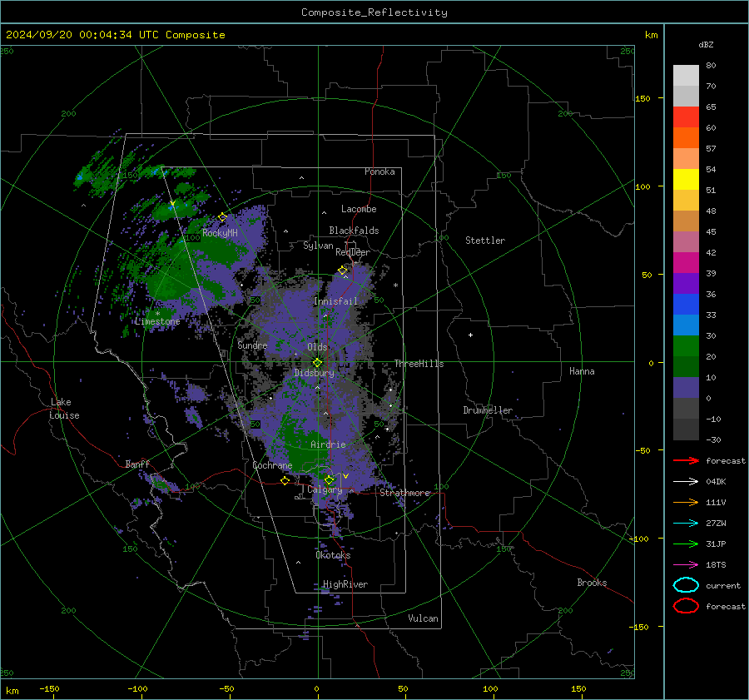The height and width of the screenshot is (700, 749).
Task: Click the HighRiver city label
Action: [x=345, y=584]
